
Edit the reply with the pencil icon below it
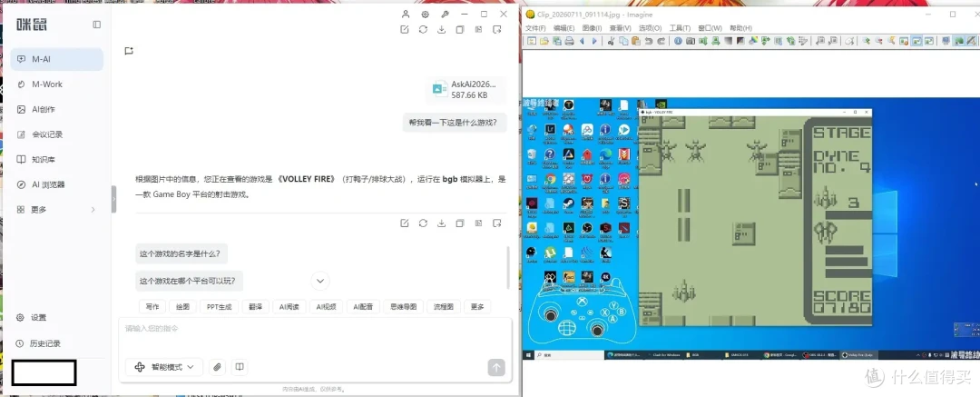pyautogui.click(x=405, y=223)
